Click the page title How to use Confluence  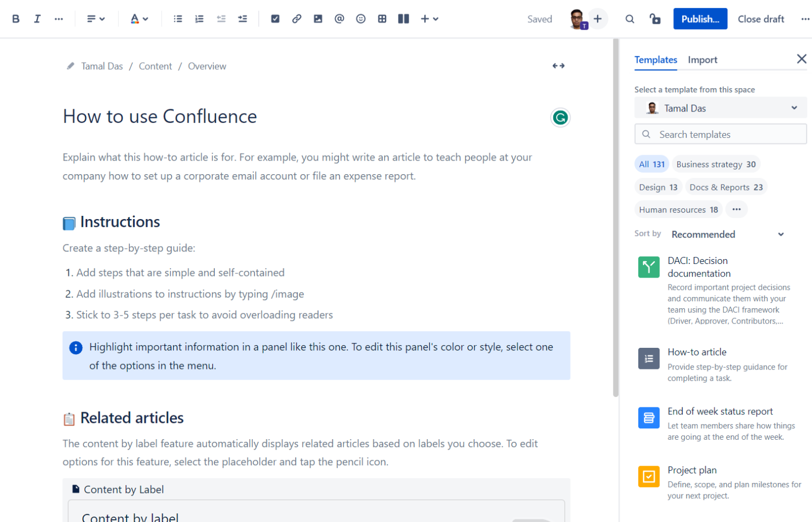(160, 116)
